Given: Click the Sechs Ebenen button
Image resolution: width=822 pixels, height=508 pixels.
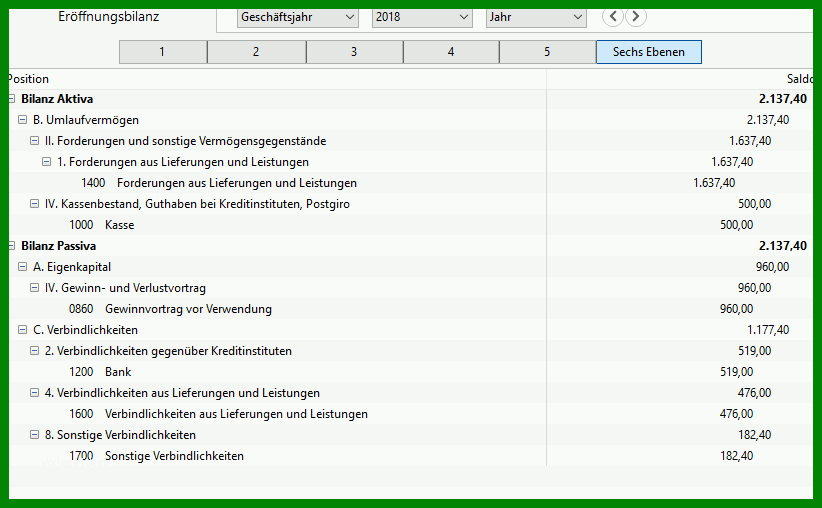Looking at the screenshot, I should [x=648, y=52].
